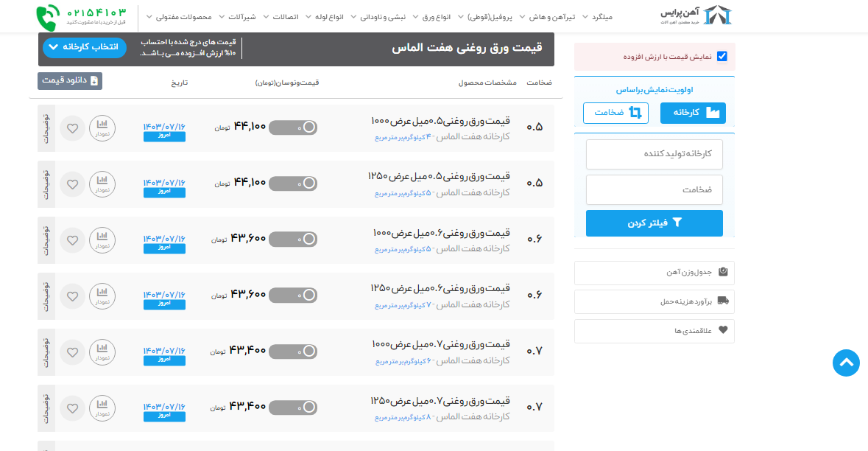Click the heart icon in the first product row
868x451 pixels.
pos(72,128)
